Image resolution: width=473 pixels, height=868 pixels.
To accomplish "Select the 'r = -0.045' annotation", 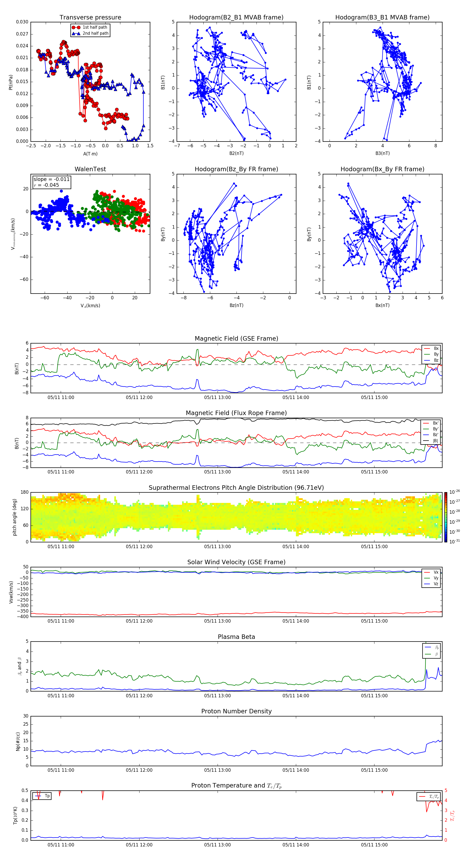I will [47, 185].
